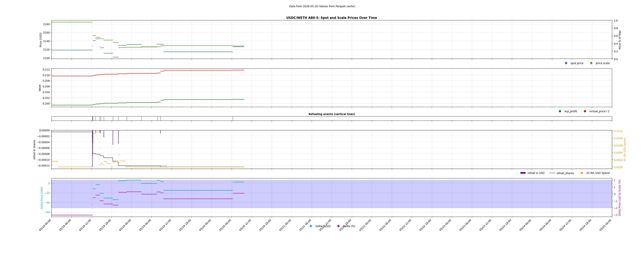The width and height of the screenshot is (644, 255).
Task: Click the 05/20 00:00 x-axis tick label
Action: point(205,225)
